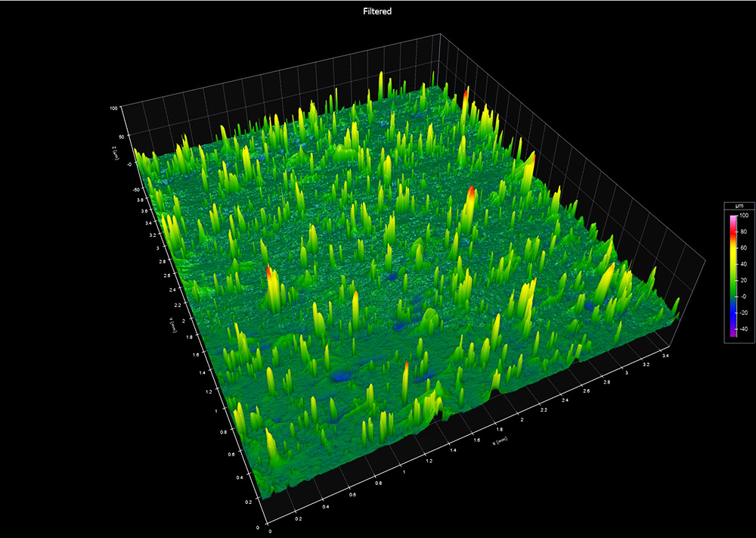Click red-tipped peak at the back edge
This screenshot has width=756, height=538.
[x=466, y=94]
